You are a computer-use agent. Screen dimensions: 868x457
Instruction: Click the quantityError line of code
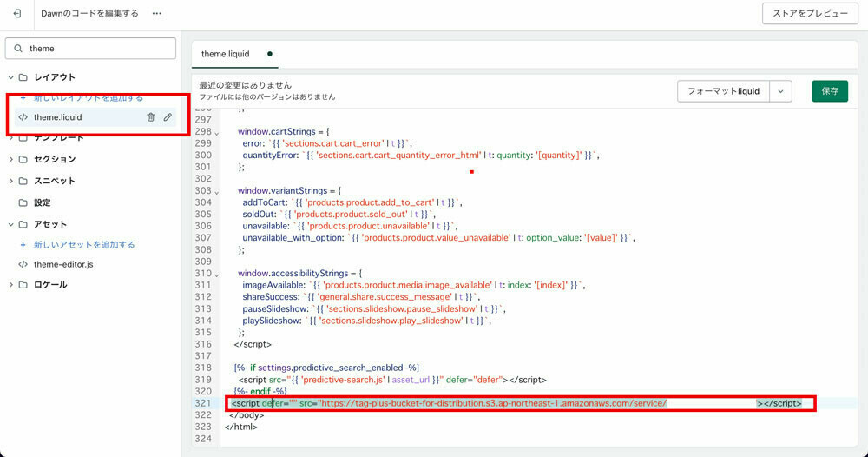click(421, 156)
